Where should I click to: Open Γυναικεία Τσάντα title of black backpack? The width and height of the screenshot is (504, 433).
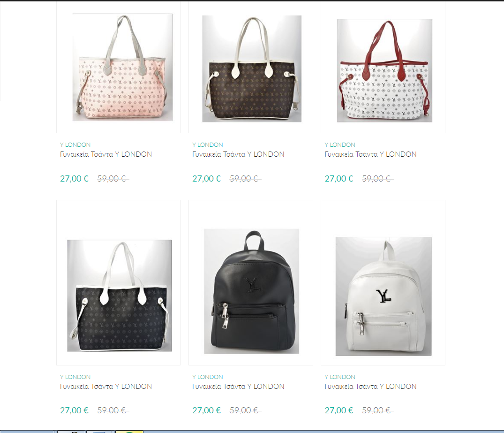pos(238,387)
